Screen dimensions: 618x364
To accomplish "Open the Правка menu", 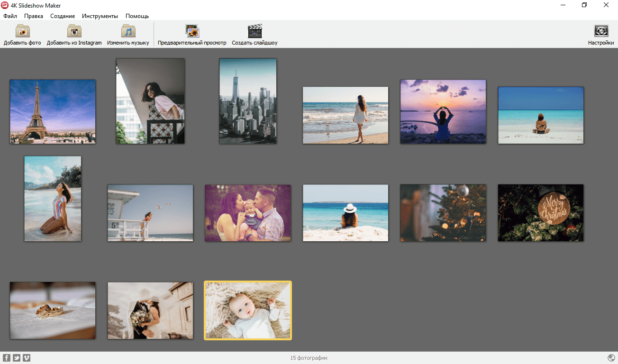I will (x=34, y=16).
